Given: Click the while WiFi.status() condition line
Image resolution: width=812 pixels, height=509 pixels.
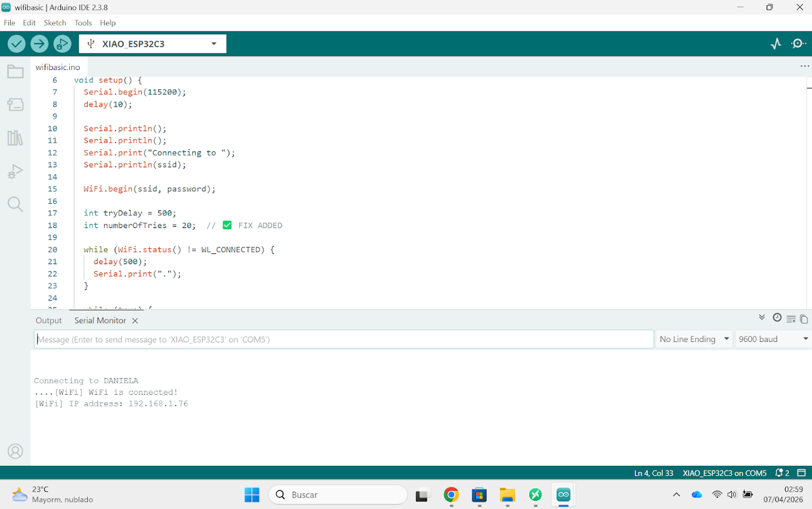Looking at the screenshot, I should point(179,250).
